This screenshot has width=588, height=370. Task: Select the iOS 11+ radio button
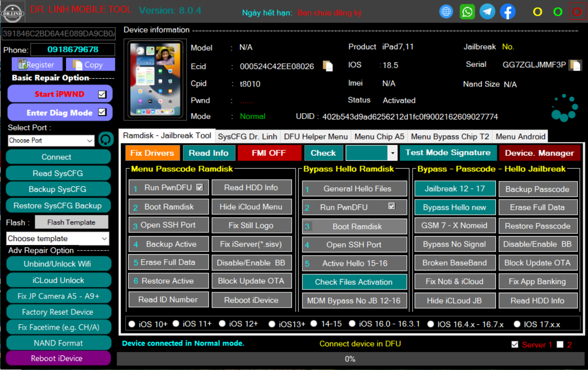click(176, 324)
